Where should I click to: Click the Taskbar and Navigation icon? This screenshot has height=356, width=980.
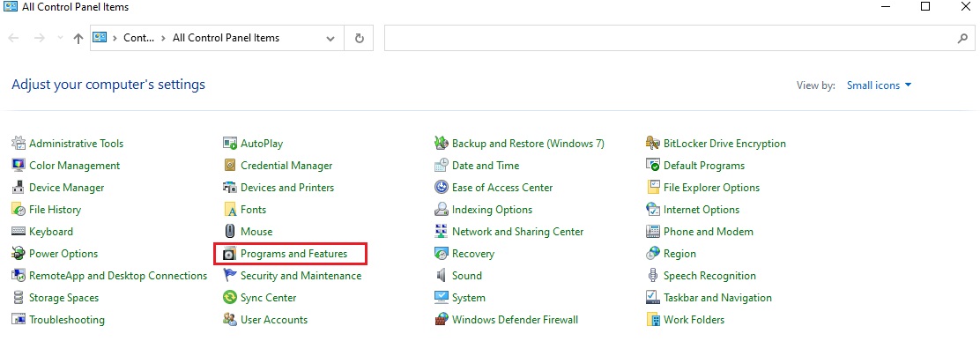[653, 298]
